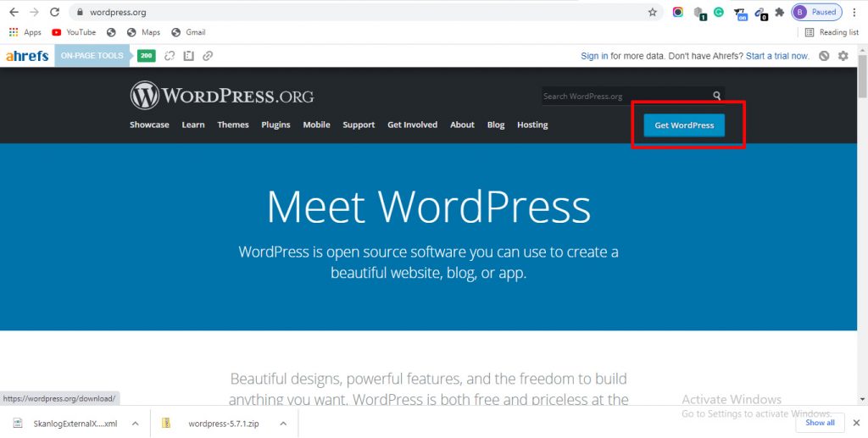This screenshot has height=438, width=868.
Task: Open the Learn menu item
Action: 193,125
